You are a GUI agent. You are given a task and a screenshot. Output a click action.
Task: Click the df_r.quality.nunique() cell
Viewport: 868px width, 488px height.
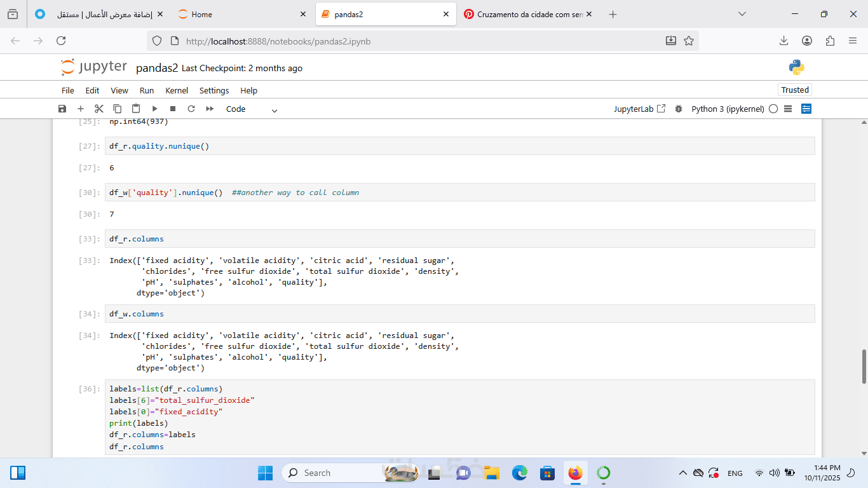point(460,146)
